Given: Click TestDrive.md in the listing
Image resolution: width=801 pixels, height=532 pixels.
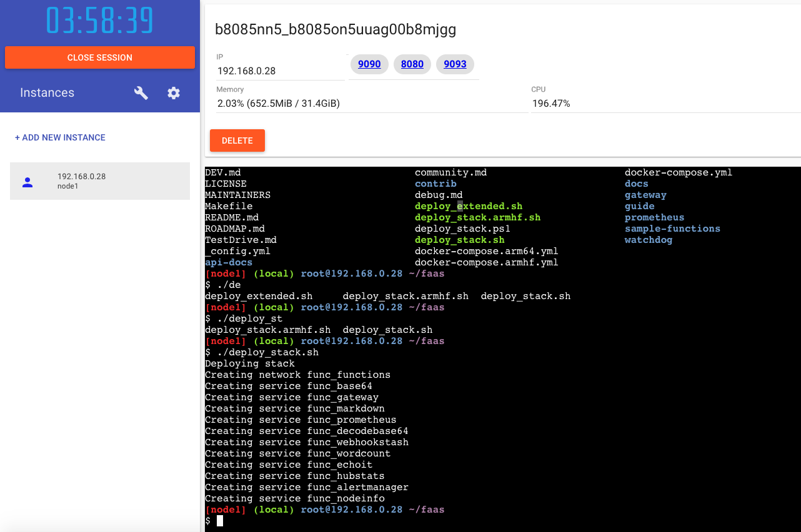Looking at the screenshot, I should [241, 240].
